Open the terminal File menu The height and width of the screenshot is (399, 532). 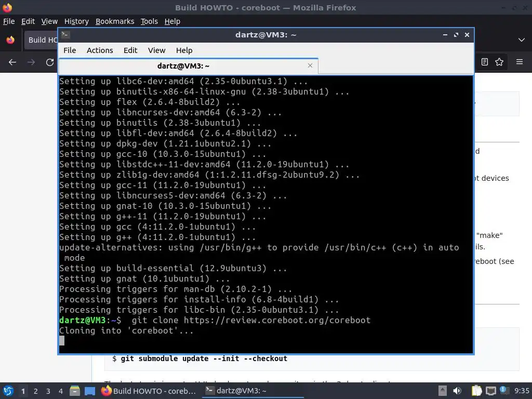pos(70,50)
